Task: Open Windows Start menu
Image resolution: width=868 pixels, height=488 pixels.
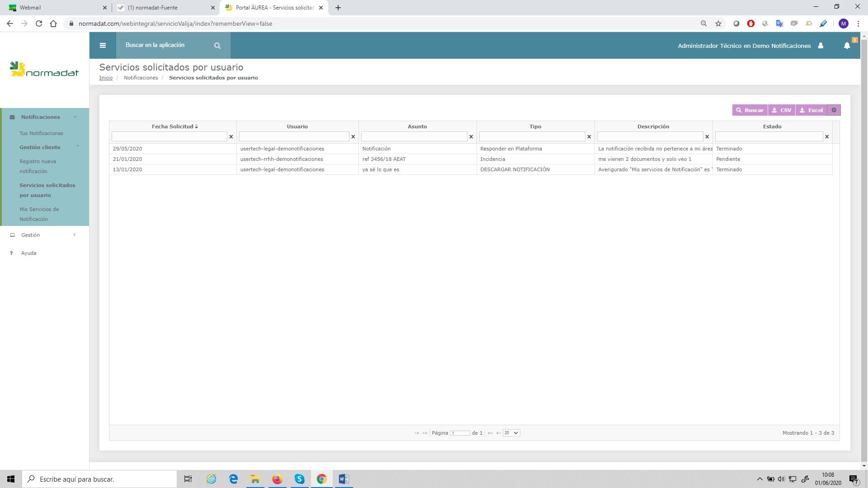Action: pos(11,479)
